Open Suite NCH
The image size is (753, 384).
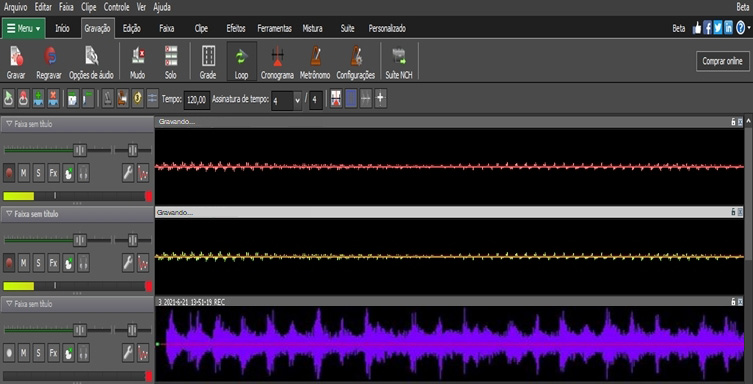(x=399, y=61)
